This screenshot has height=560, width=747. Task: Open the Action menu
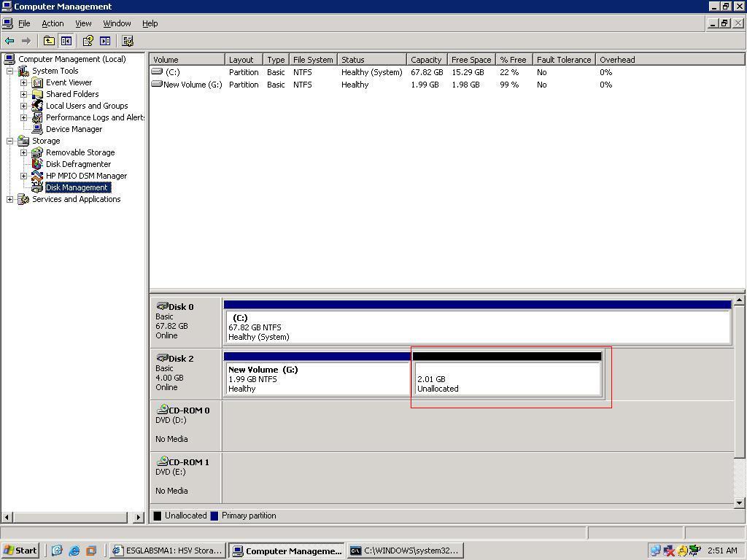point(53,23)
